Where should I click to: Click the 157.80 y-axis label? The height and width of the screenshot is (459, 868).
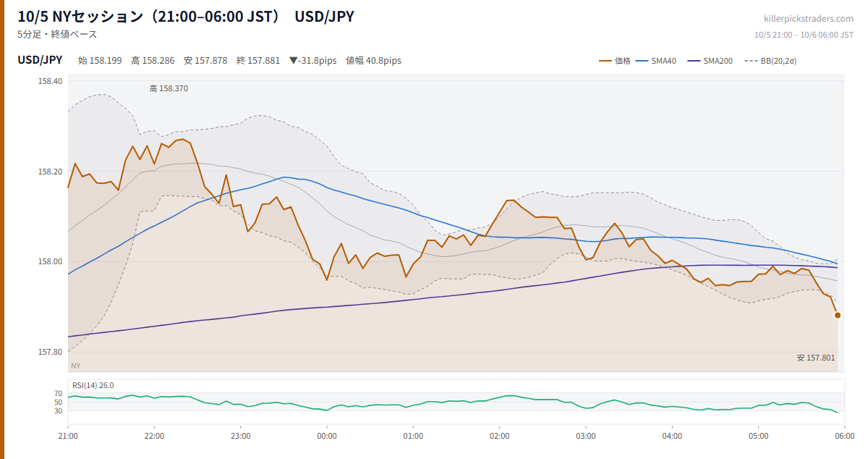pos(51,352)
